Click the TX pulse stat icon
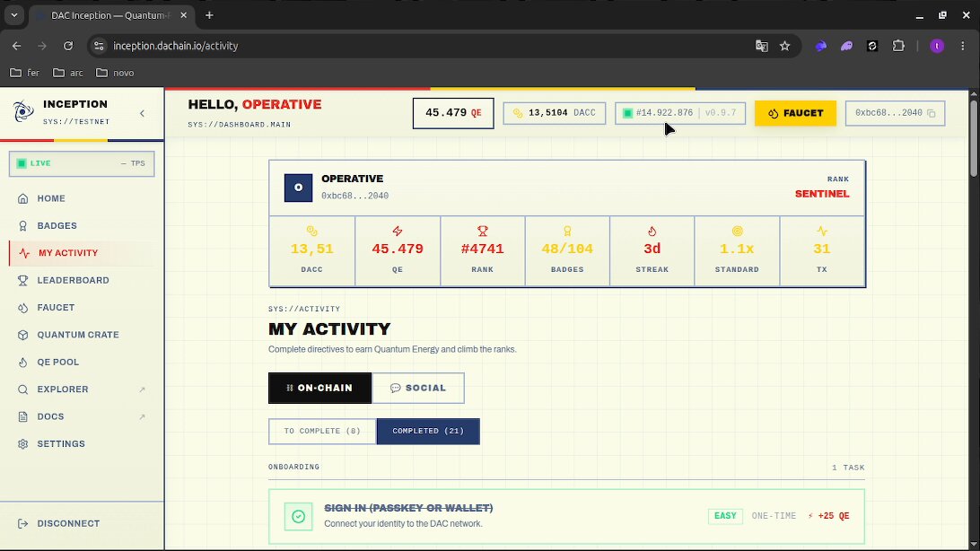 pyautogui.click(x=822, y=232)
